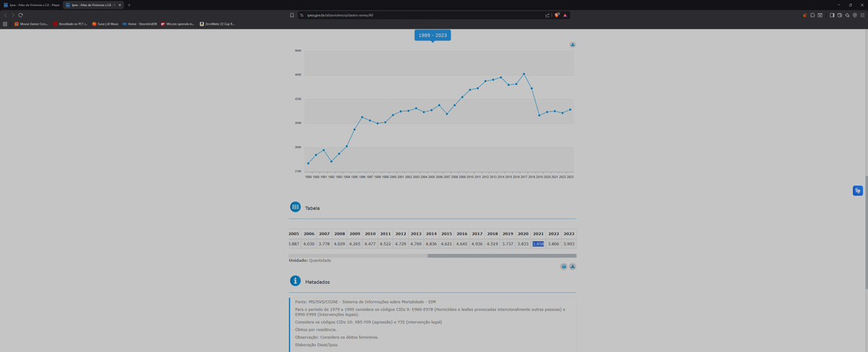Click the '4.477' table cell
The width and height of the screenshot is (868, 352).
pos(370,244)
